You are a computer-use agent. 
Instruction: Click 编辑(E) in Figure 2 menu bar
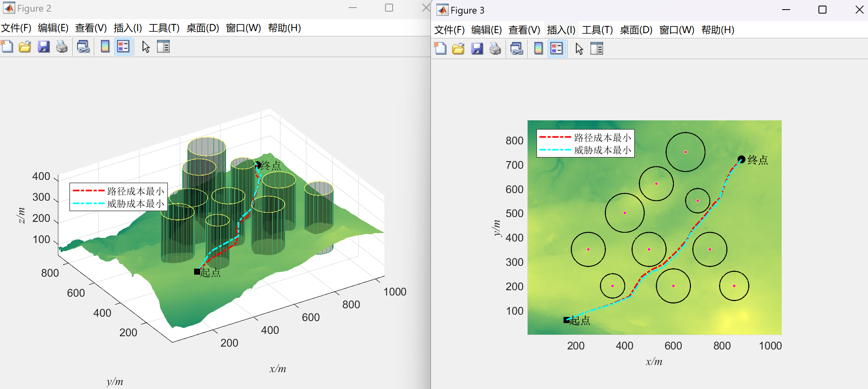(x=53, y=28)
